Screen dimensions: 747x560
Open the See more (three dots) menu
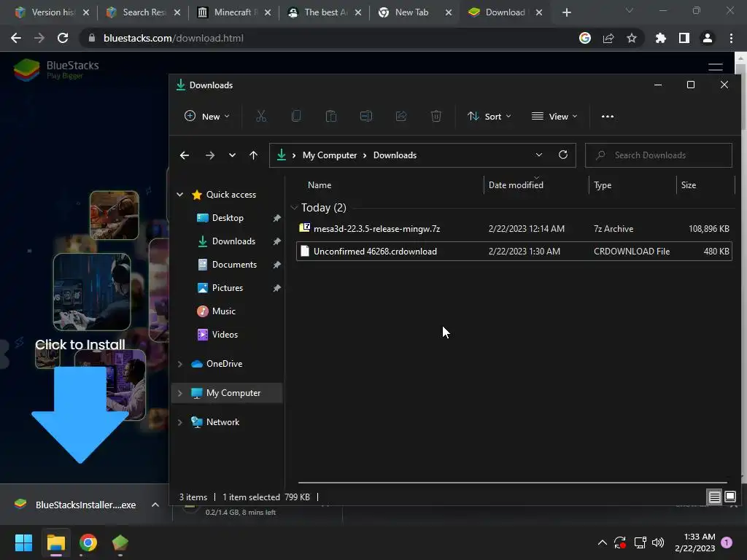click(x=608, y=116)
